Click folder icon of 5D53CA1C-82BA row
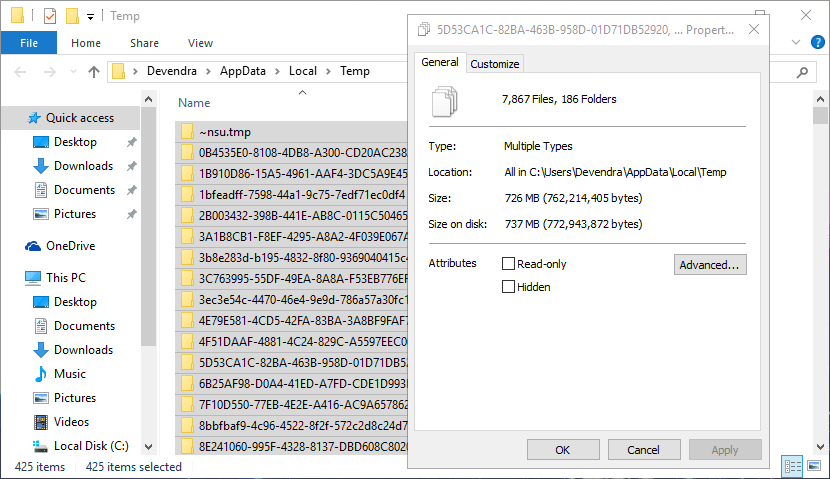 [x=187, y=363]
